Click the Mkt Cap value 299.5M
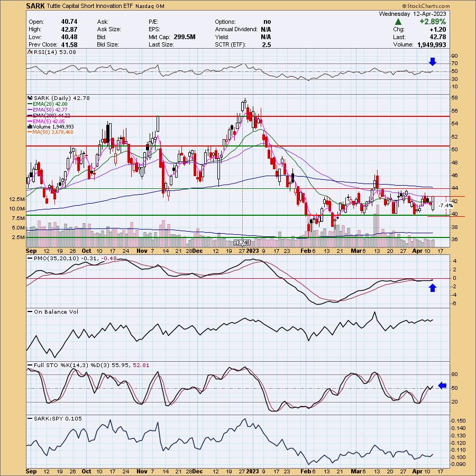 tap(185, 36)
